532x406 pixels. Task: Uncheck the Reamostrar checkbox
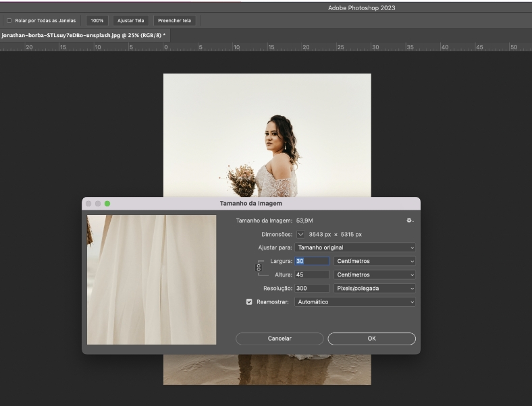coord(249,302)
